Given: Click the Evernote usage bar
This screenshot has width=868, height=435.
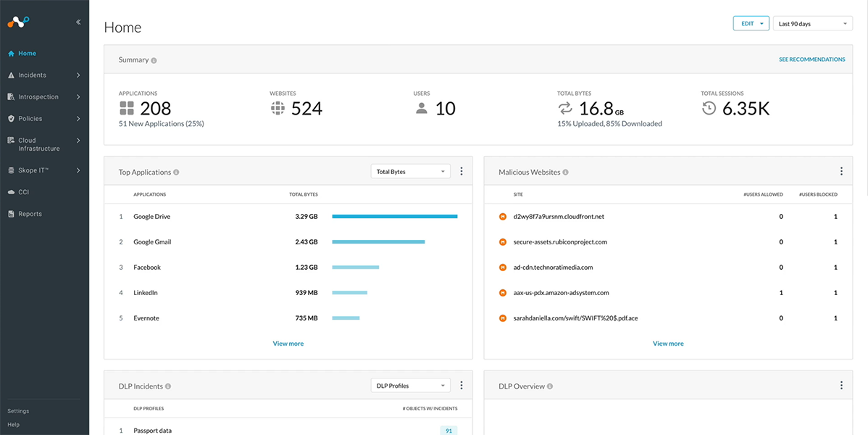Looking at the screenshot, I should coord(346,318).
